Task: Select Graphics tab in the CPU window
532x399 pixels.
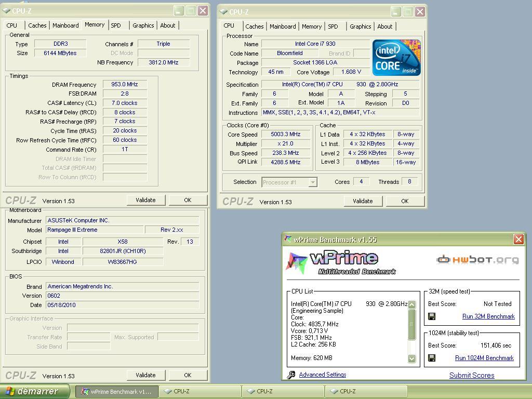Action: point(361,26)
